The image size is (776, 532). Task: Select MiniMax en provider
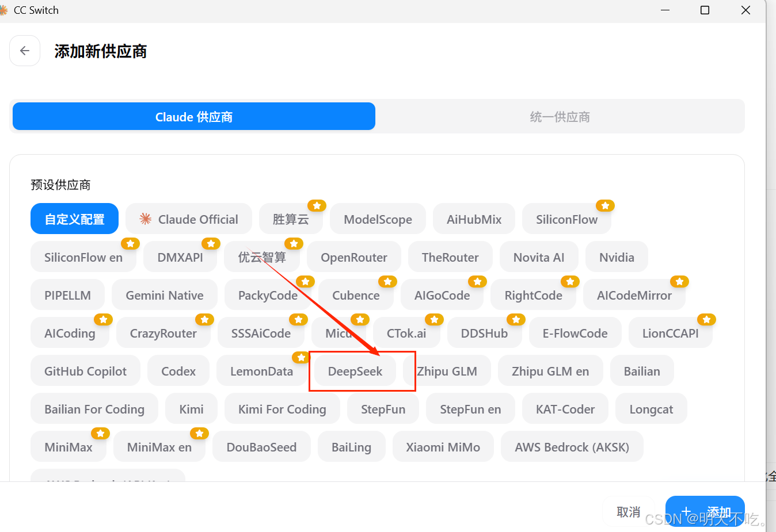pos(159,447)
